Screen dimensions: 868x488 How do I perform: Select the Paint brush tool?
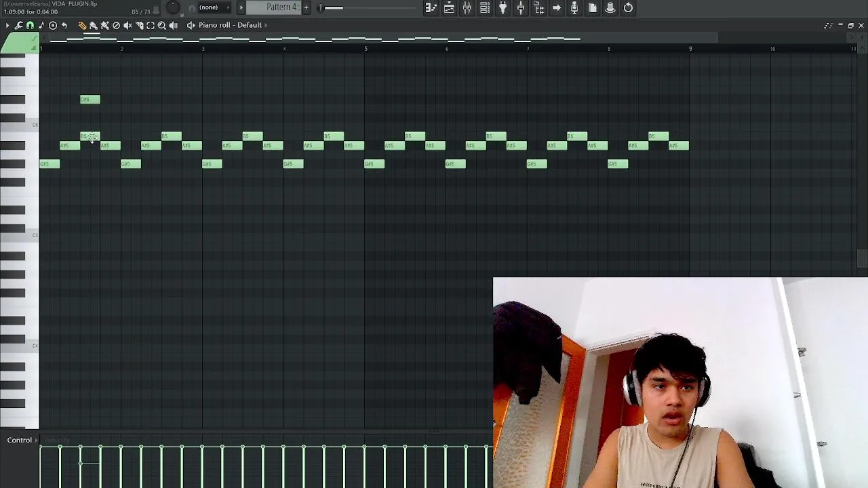click(94, 25)
